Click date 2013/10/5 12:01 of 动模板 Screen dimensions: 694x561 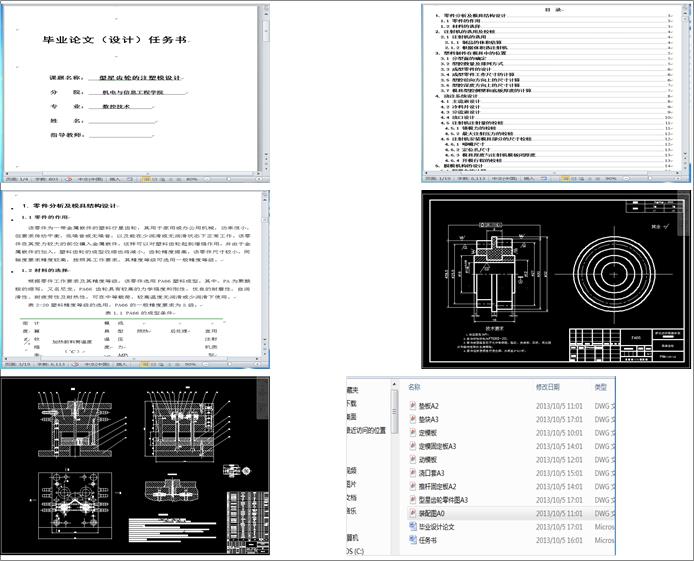(559, 460)
